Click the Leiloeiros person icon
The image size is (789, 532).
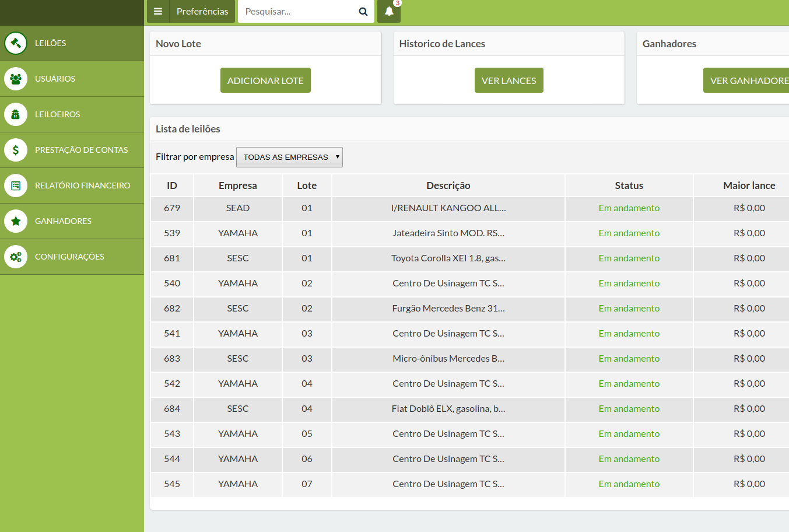click(x=16, y=114)
